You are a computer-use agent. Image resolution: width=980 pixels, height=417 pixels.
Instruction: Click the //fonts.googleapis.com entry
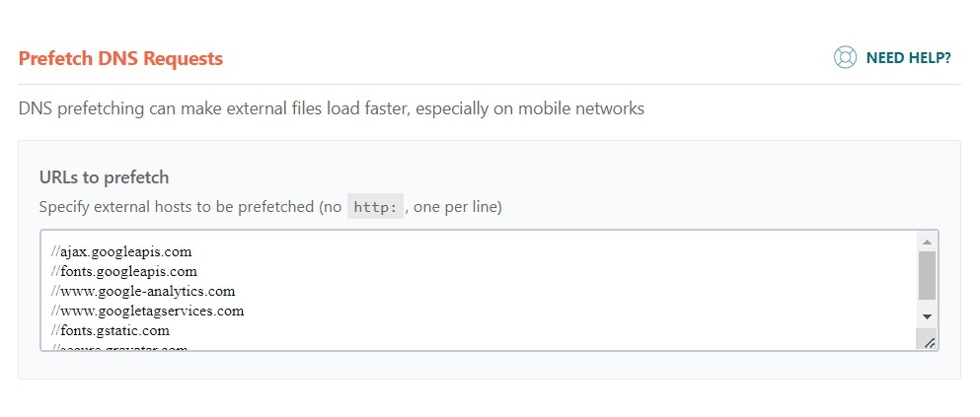click(x=123, y=271)
